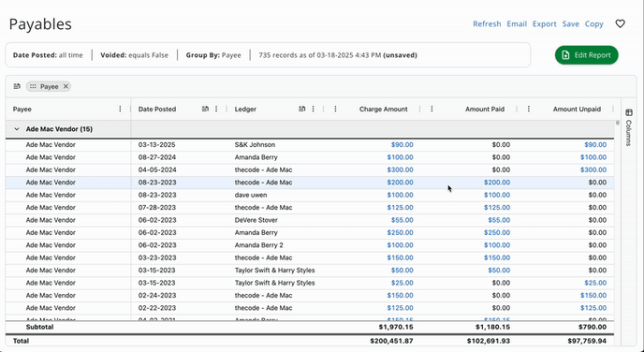Open the $90.00 charge amount for S&K Johnson
The image size is (644, 352).
pos(402,144)
